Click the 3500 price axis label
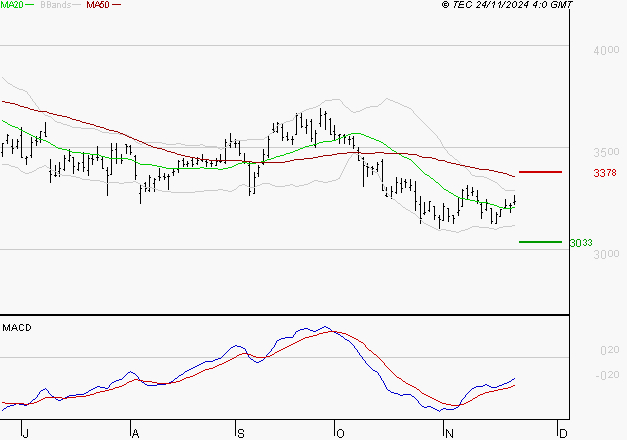Screen dimensions: 627x440 pos(606,152)
